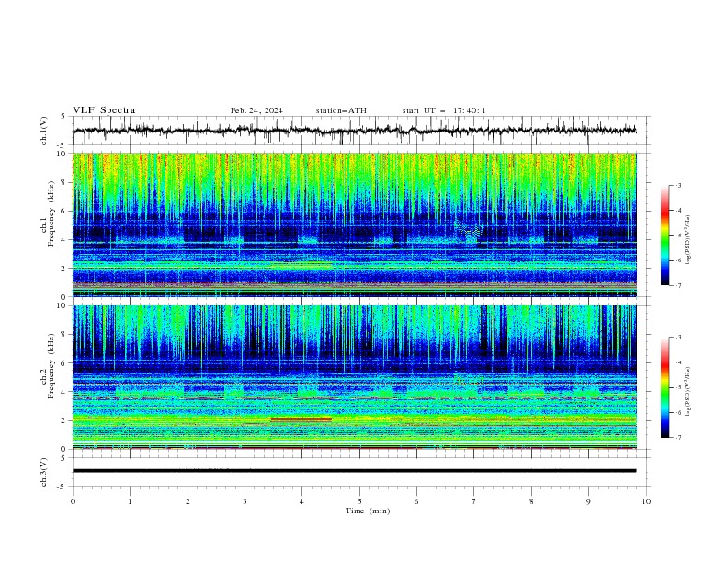The height and width of the screenshot is (563, 728).
Task: Click the "-5" label on ch.2 colorbar
Action: click(678, 387)
